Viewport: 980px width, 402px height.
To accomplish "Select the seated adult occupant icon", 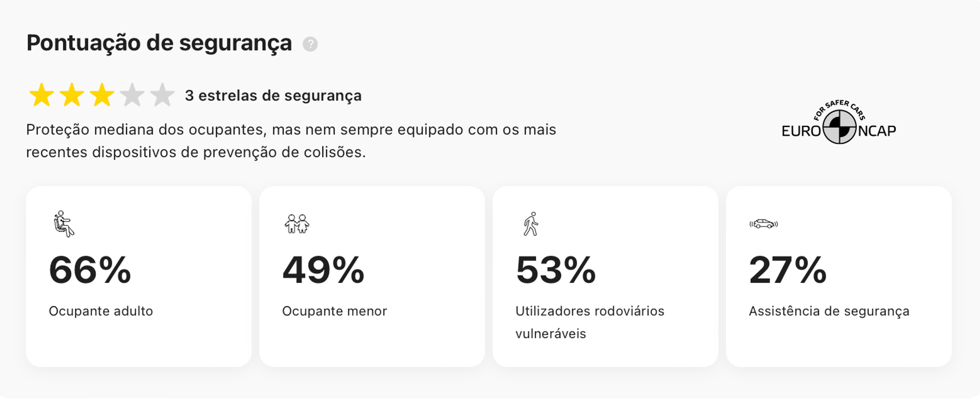I will click(x=64, y=224).
